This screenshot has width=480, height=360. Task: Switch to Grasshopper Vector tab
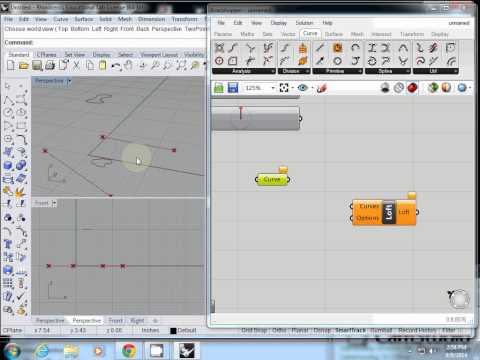pyautogui.click(x=288, y=34)
